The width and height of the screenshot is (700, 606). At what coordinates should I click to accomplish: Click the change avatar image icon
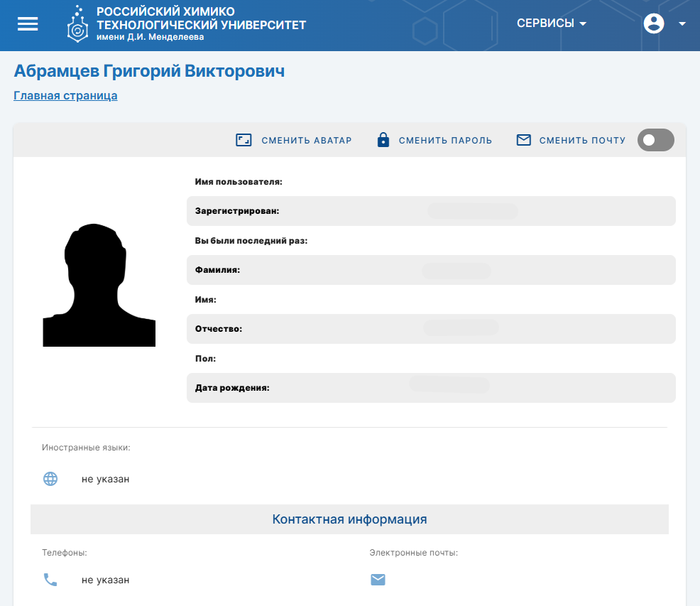(x=244, y=140)
